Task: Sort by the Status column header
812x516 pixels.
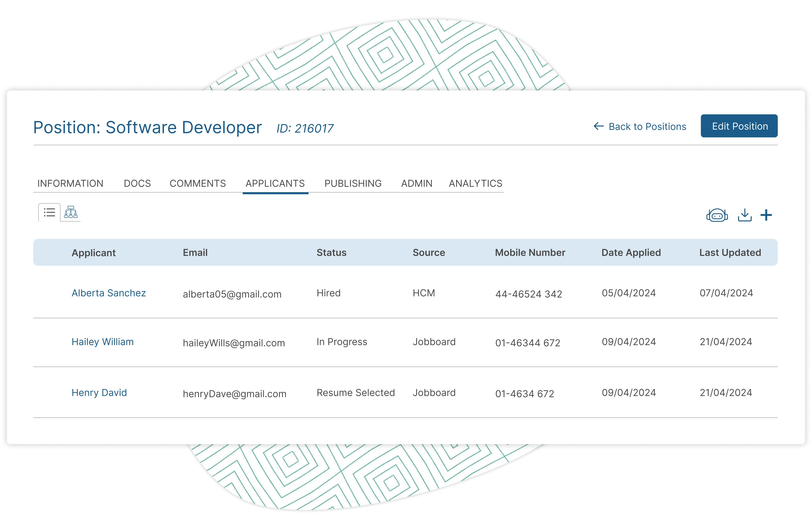Action: 331,253
